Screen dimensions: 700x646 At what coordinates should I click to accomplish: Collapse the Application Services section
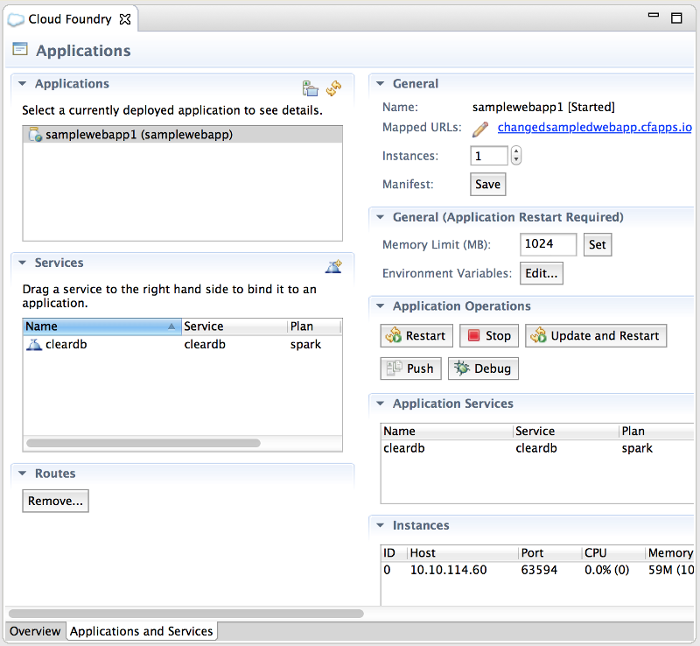380,404
